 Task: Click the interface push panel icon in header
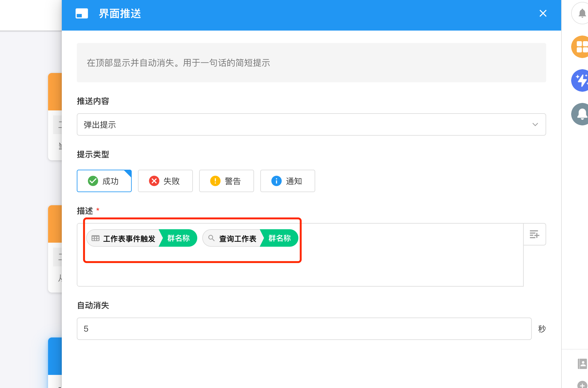82,14
